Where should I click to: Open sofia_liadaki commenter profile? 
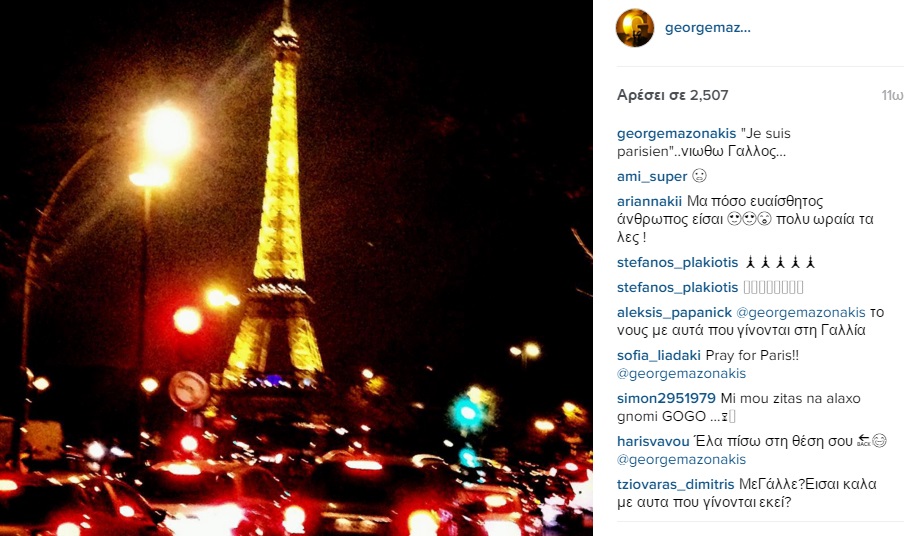[659, 355]
